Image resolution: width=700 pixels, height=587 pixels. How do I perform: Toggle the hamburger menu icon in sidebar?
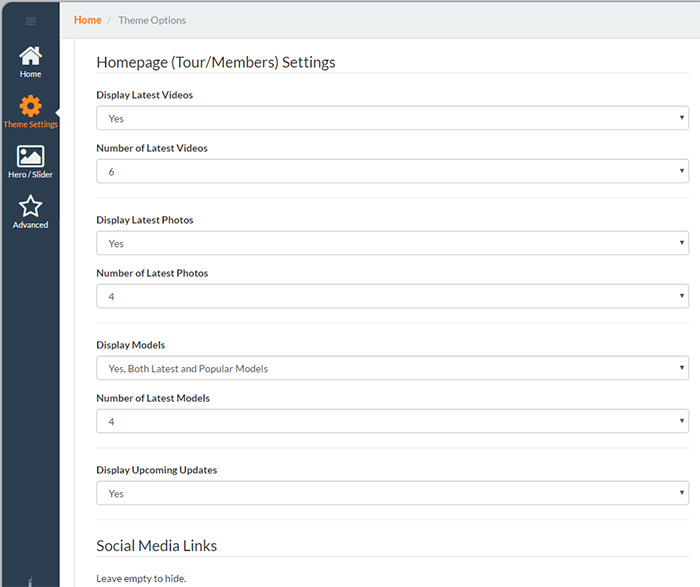pyautogui.click(x=31, y=21)
